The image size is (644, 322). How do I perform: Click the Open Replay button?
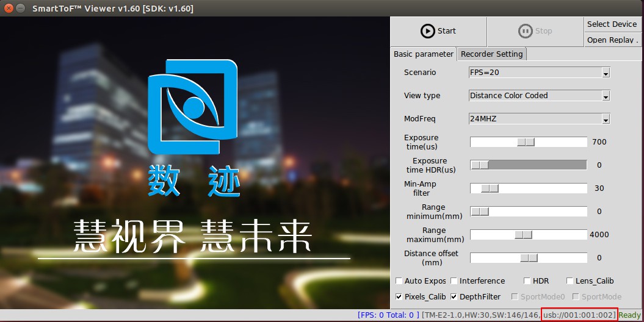coord(612,40)
